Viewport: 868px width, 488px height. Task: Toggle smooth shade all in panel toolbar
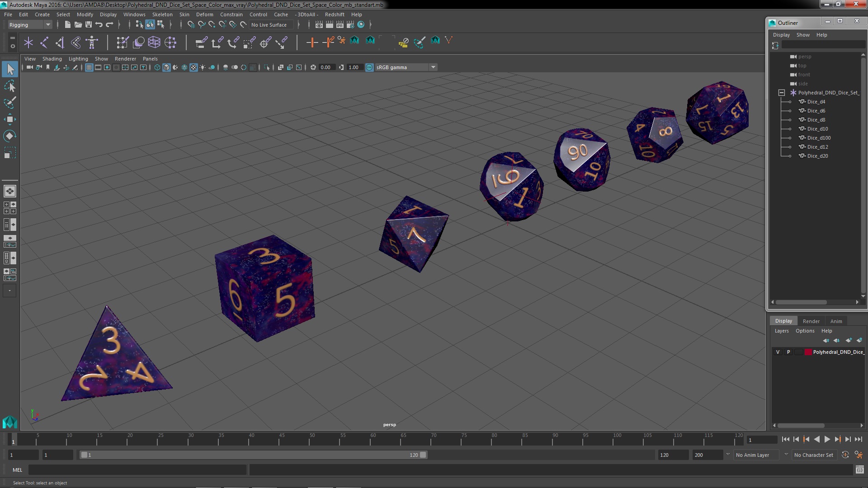(166, 67)
